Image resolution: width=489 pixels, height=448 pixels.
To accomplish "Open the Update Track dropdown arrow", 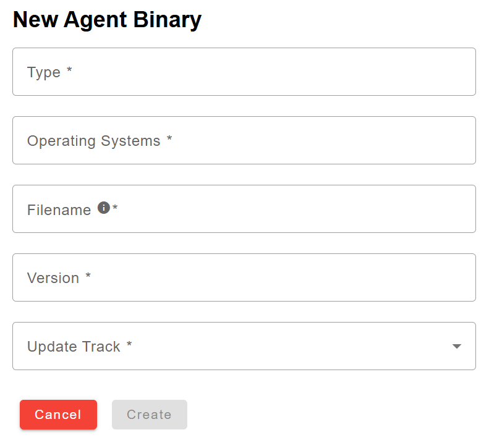I will click(457, 347).
